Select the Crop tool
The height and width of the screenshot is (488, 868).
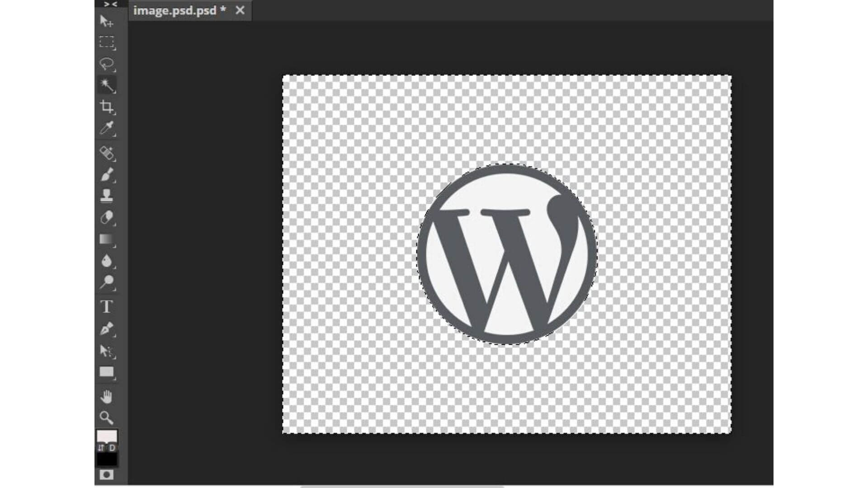[107, 107]
